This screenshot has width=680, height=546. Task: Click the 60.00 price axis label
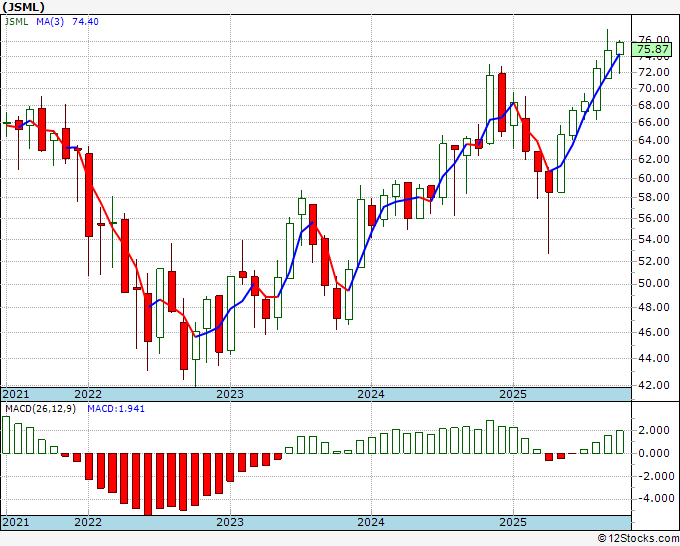pos(656,178)
